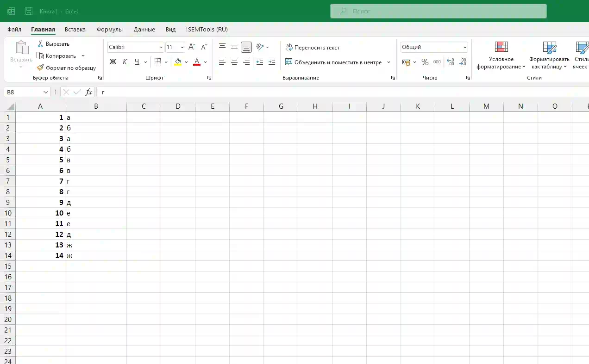This screenshot has width=589, height=364.
Task: Apply yellow fill color bucket
Action: tap(178, 62)
